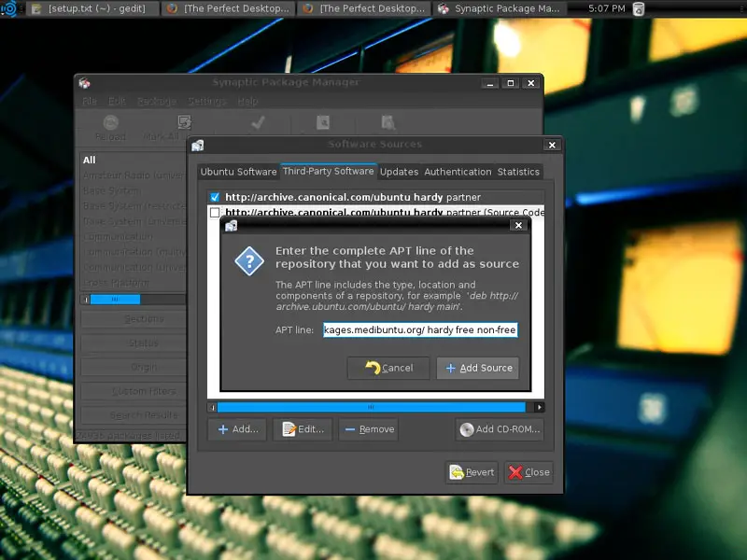747x560 pixels.
Task: Uncheck the archive.canonical.com hardy partner repository
Action: tap(215, 197)
